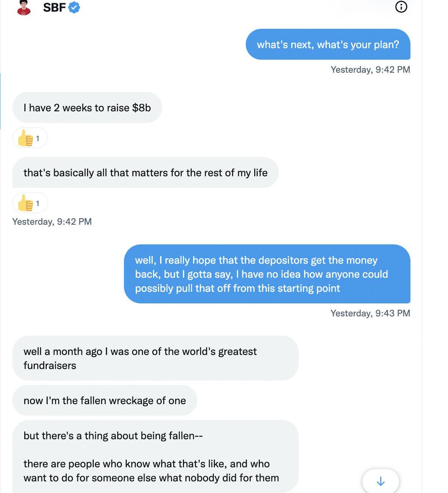Toggle thumbs-up reaction under 'rest of my life'

coord(30,203)
